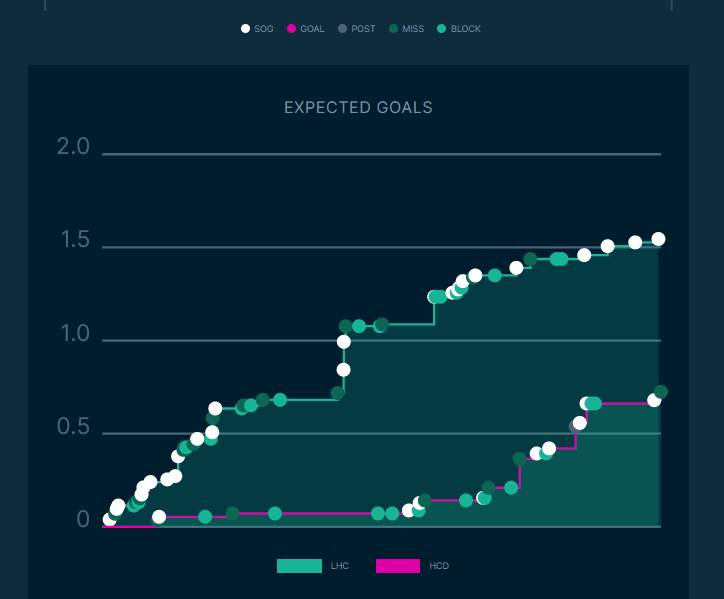Toggle the GOAL series via its legend label

(312, 29)
